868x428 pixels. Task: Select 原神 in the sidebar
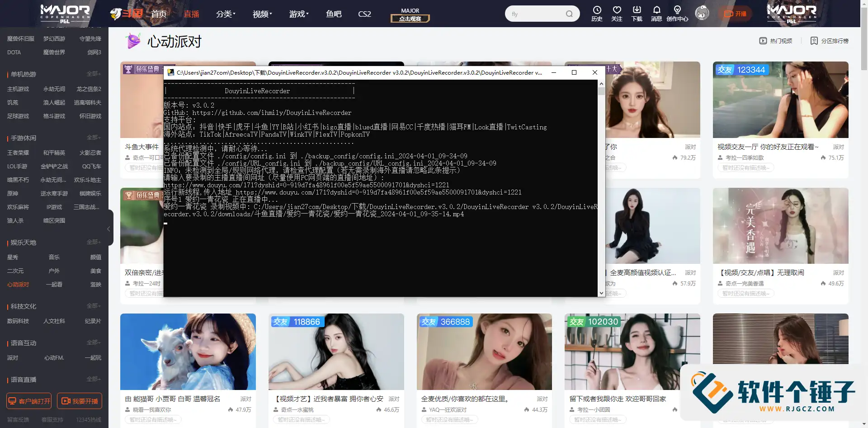pyautogui.click(x=13, y=194)
